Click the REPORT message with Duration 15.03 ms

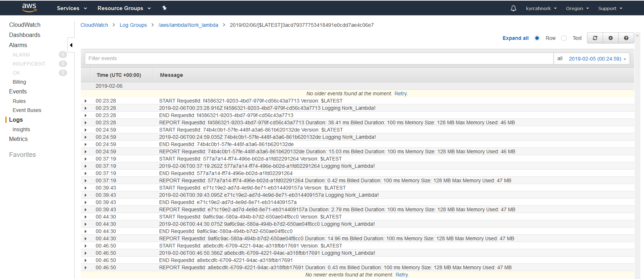[x=337, y=151]
